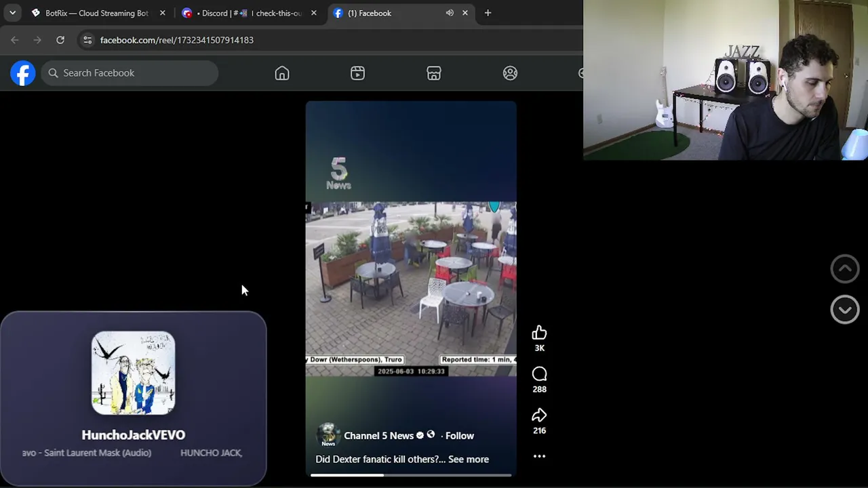This screenshot has width=868, height=488.
Task: Go to the previous reel
Action: 845,269
